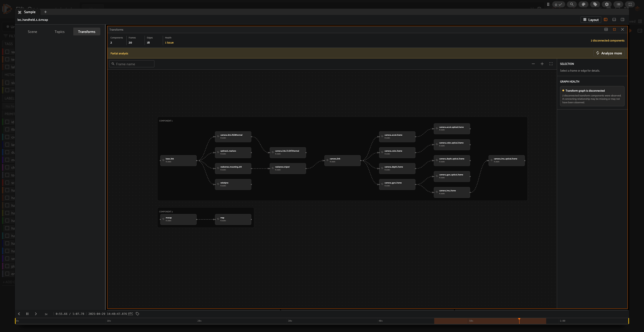Click the Transform graph is disconnected card
The height and width of the screenshot is (332, 644).
click(592, 96)
